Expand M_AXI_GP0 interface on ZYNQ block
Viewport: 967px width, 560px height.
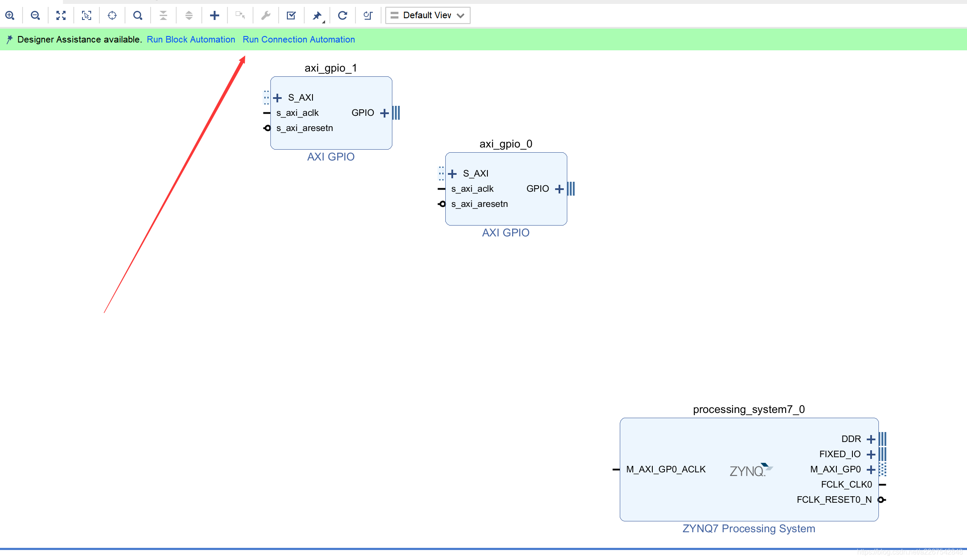[x=871, y=469]
